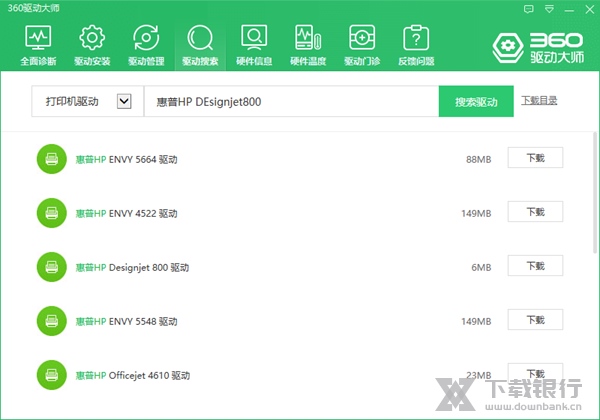Click the HP Officejet 4610 printer icon
The height and width of the screenshot is (420, 600).
(51, 375)
